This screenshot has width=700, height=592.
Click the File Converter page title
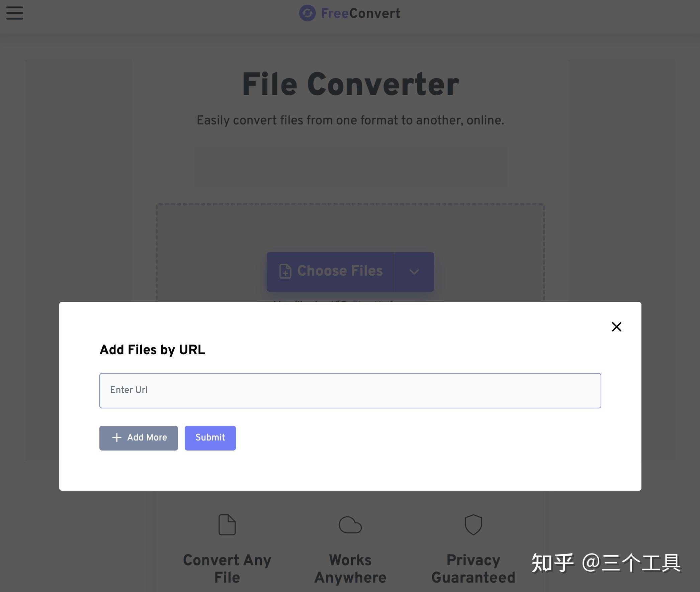[x=350, y=85]
